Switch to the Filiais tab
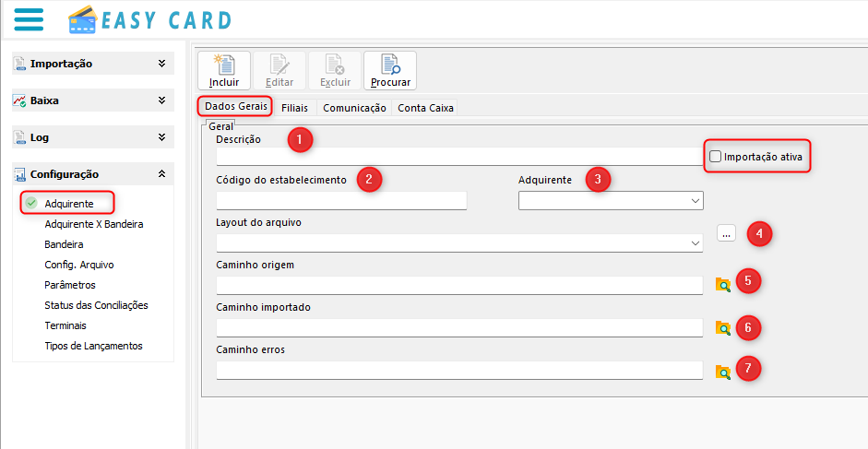Viewport: 868px width, 449px height. 294,108
